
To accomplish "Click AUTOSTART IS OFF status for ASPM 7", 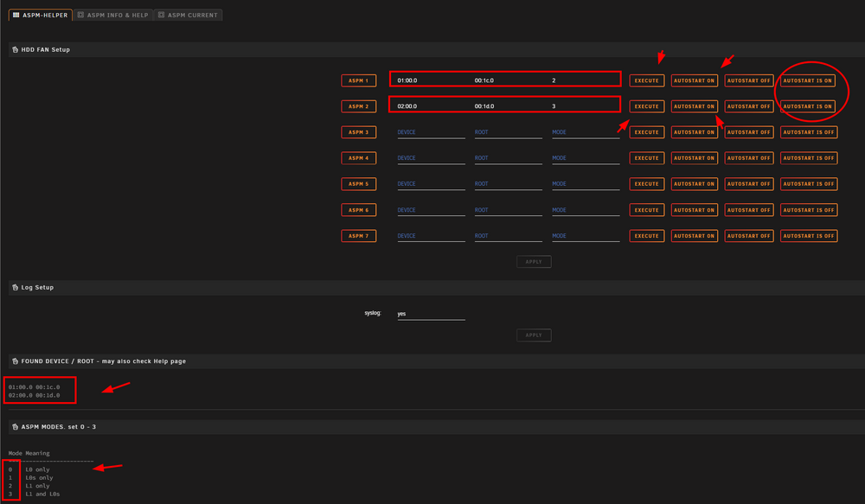I will [x=809, y=236].
